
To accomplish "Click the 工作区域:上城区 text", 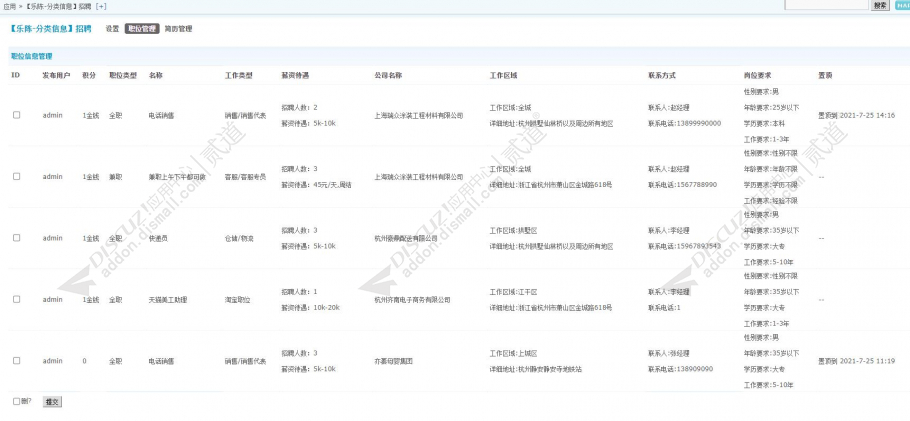I will (514, 353).
